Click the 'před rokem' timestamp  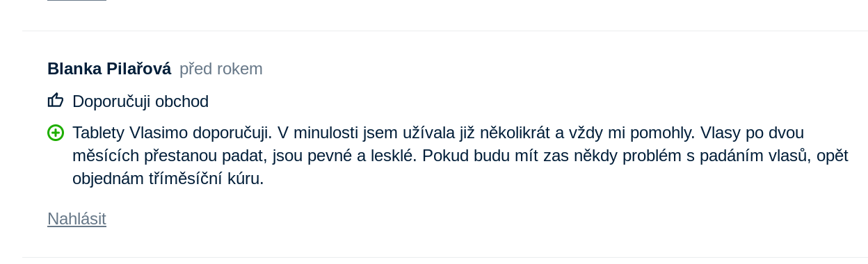(221, 69)
